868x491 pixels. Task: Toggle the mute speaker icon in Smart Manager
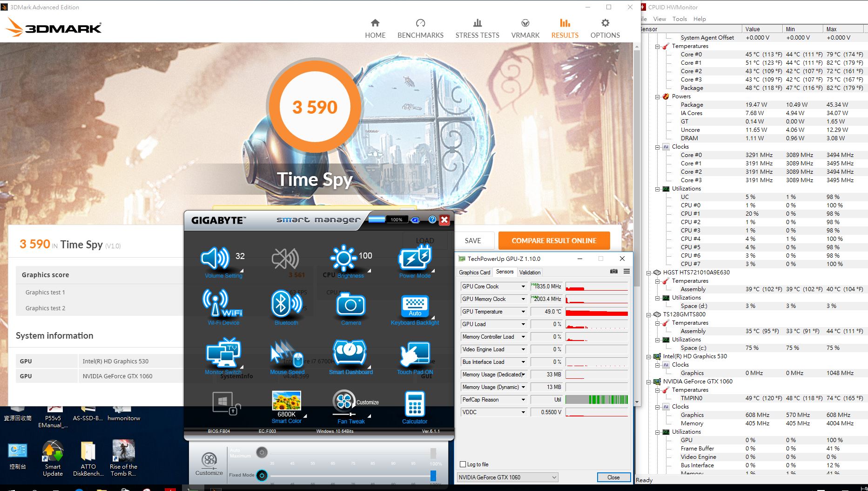point(285,259)
